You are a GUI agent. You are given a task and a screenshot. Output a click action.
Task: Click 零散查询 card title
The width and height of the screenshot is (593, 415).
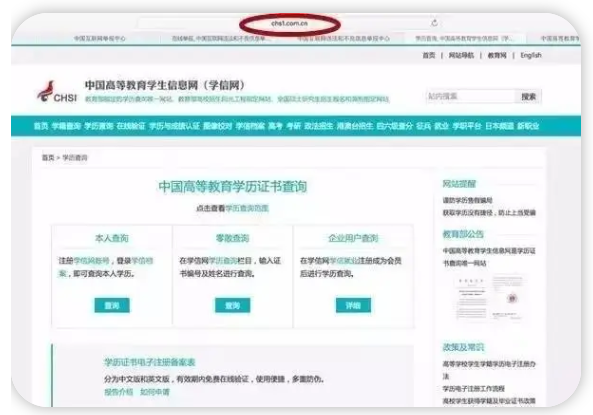tap(232, 238)
